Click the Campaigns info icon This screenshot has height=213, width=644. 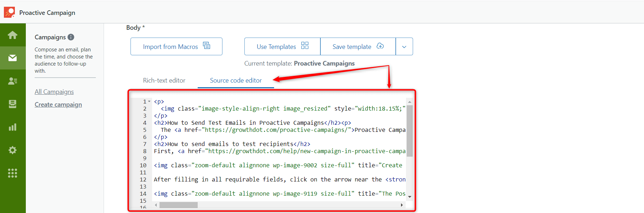(71, 37)
